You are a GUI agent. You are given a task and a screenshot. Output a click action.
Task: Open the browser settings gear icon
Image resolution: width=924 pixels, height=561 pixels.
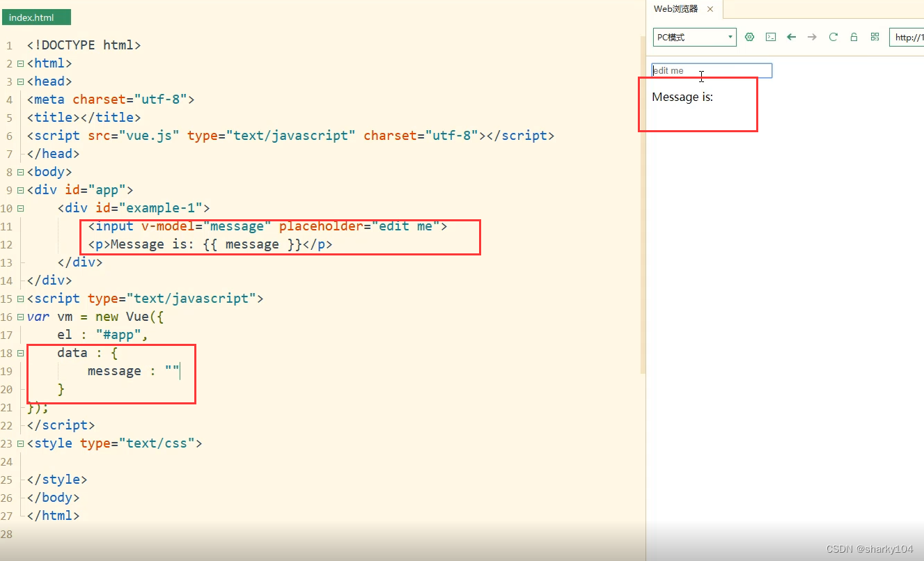(x=749, y=37)
